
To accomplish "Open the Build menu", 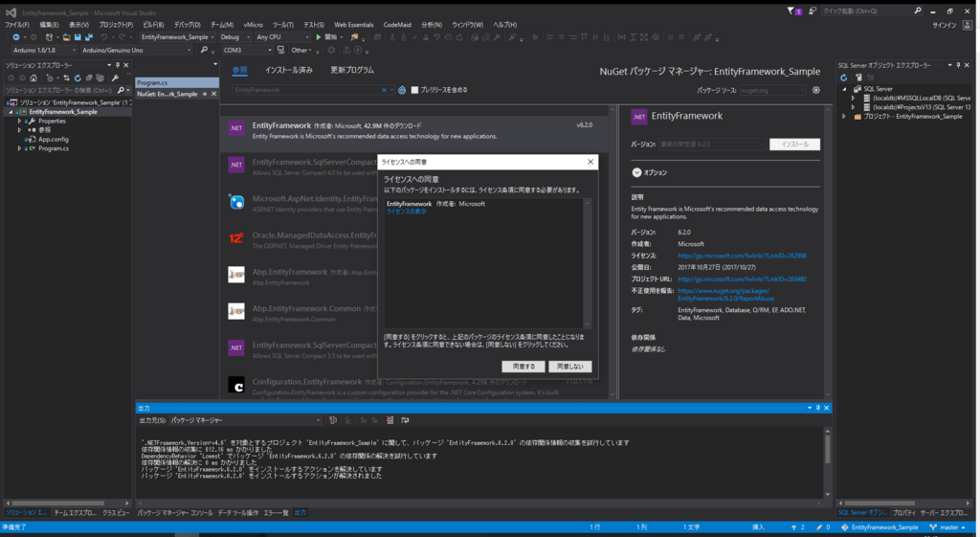I will coord(153,25).
